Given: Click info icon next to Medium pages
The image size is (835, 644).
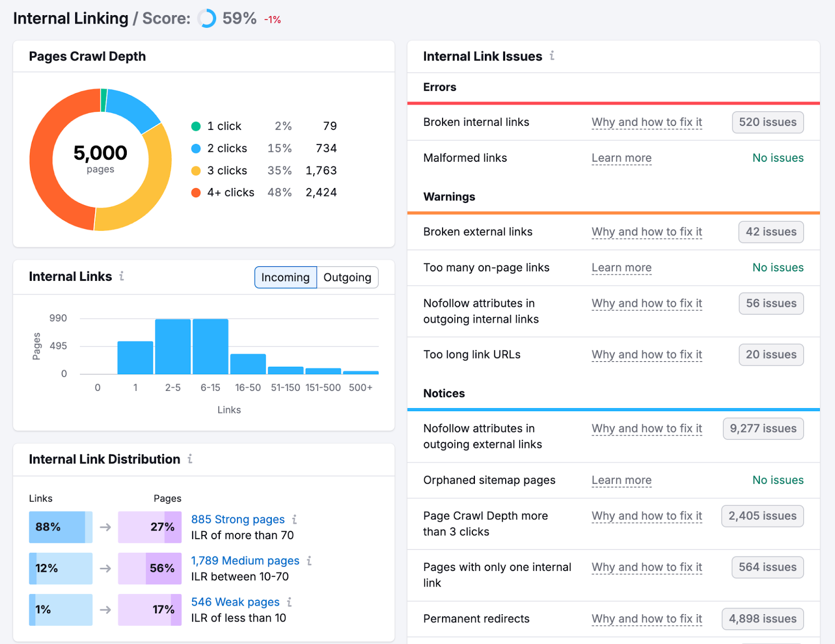Looking at the screenshot, I should pyautogui.click(x=310, y=561).
